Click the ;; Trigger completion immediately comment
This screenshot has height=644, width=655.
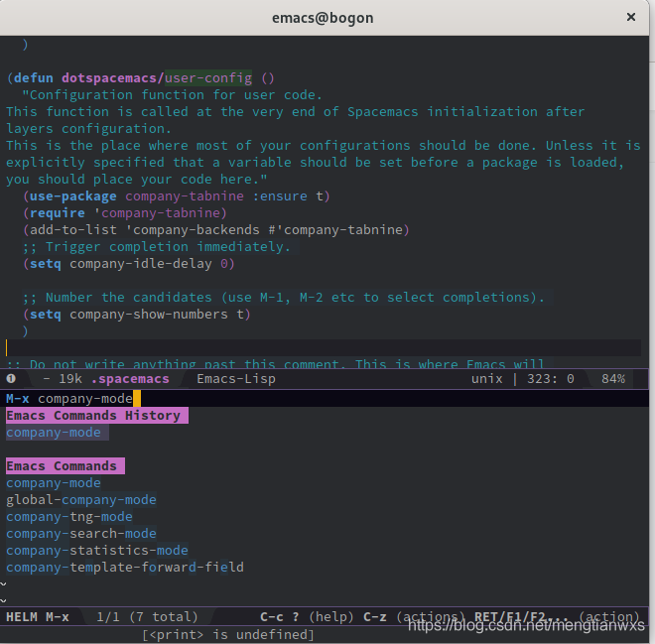click(x=157, y=247)
